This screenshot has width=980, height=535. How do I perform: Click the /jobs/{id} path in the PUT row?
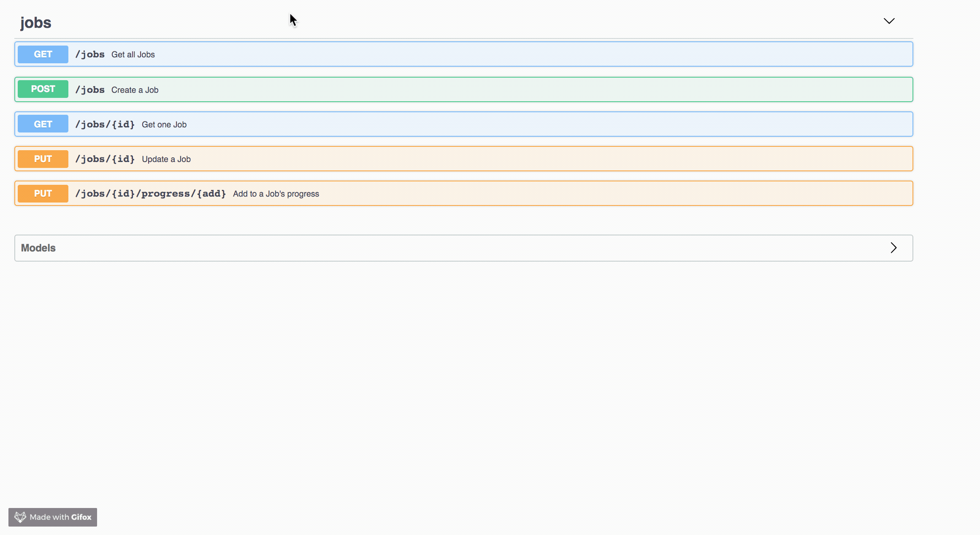coord(105,159)
